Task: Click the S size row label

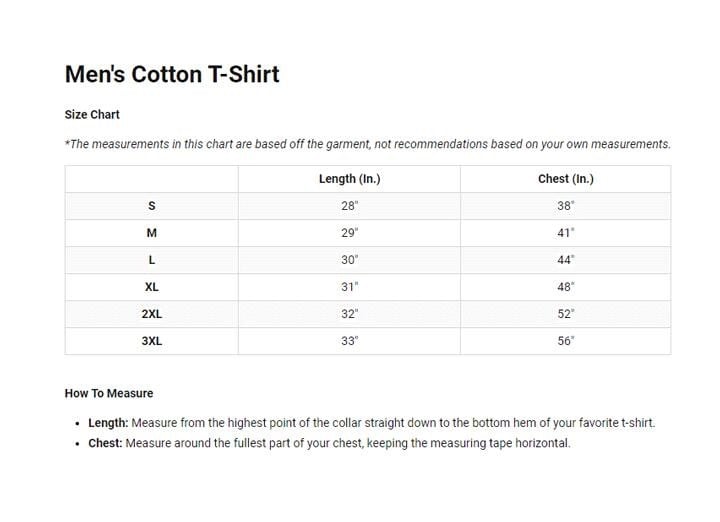Action: click(152, 206)
